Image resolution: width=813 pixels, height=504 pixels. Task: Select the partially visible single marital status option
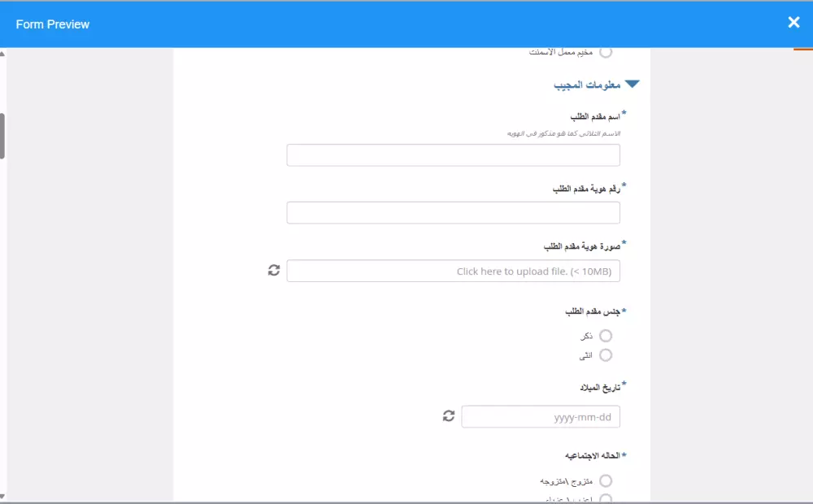(605, 498)
